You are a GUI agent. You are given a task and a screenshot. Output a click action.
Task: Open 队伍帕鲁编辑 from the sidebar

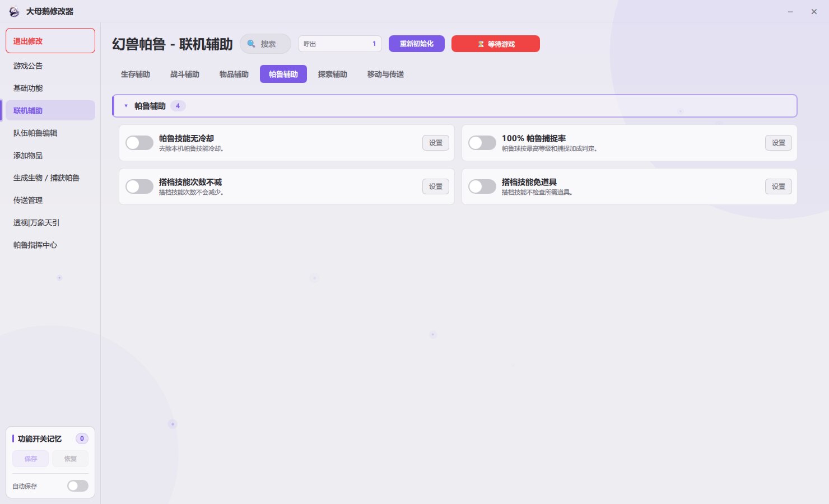[x=50, y=133]
